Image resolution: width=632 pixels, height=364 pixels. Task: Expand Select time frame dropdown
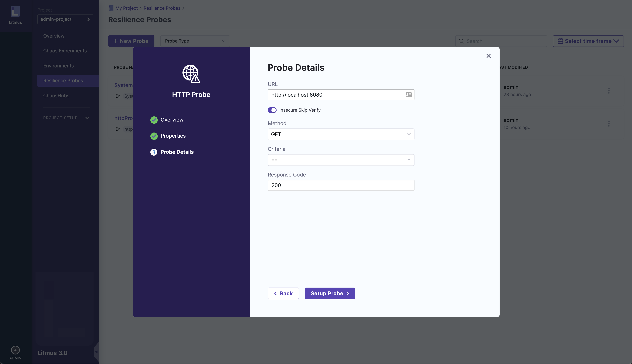click(x=588, y=41)
